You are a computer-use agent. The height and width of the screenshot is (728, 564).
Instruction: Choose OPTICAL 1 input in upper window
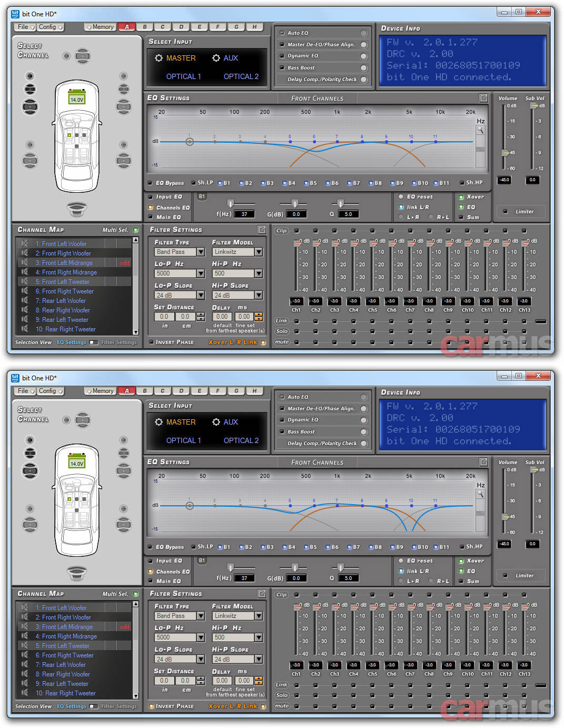[184, 76]
